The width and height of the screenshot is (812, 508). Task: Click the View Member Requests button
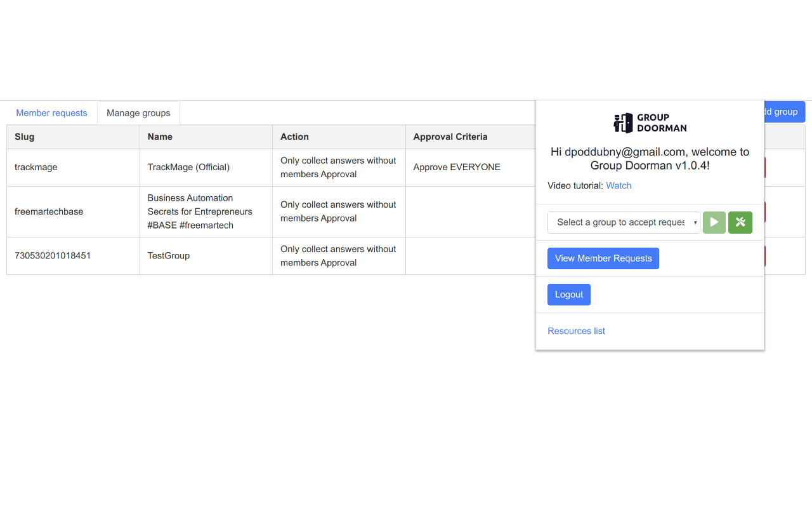[x=603, y=258]
